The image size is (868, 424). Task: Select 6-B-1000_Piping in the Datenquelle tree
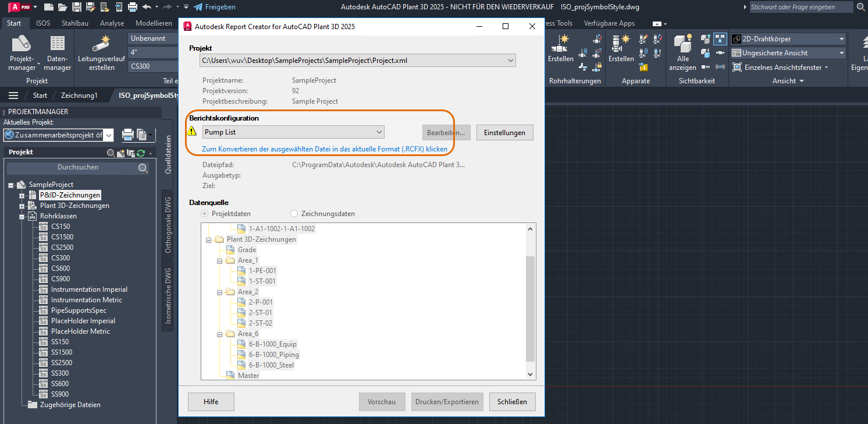pos(273,355)
